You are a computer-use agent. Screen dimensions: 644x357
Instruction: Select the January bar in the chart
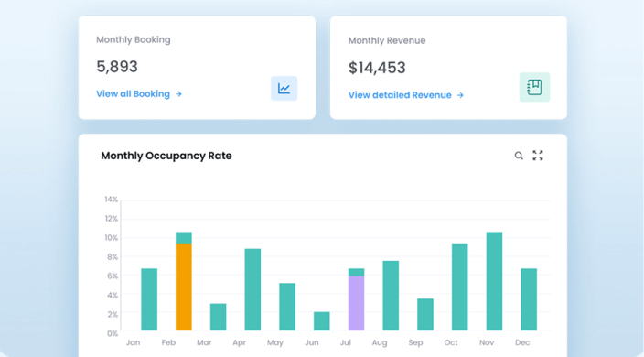(x=149, y=299)
